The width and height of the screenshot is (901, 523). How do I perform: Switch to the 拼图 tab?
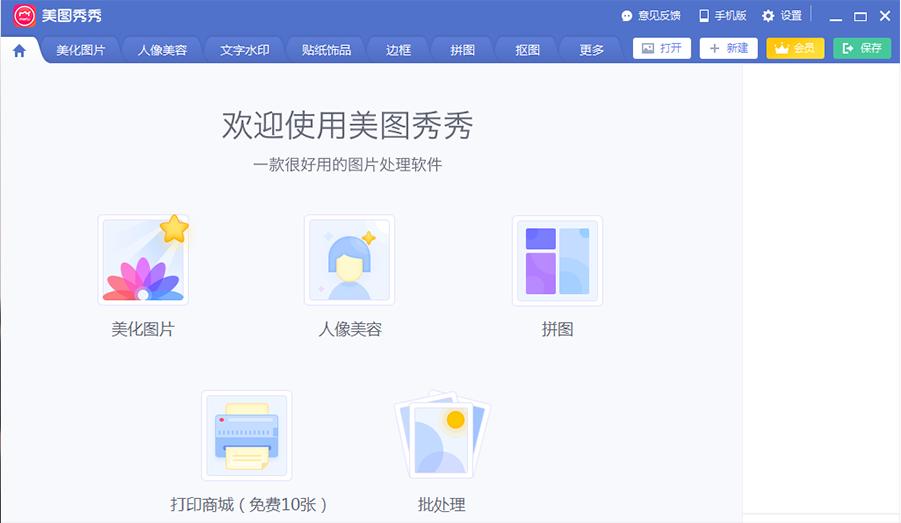click(x=463, y=50)
